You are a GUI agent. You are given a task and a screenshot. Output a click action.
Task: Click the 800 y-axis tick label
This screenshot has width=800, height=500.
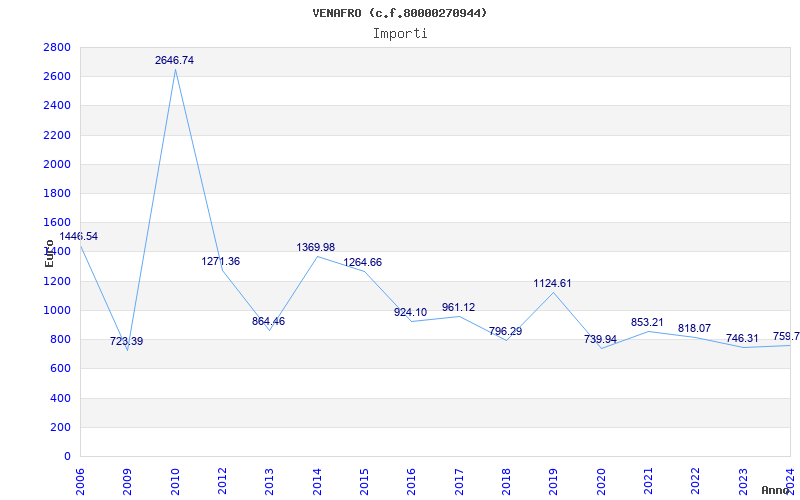pos(60,339)
